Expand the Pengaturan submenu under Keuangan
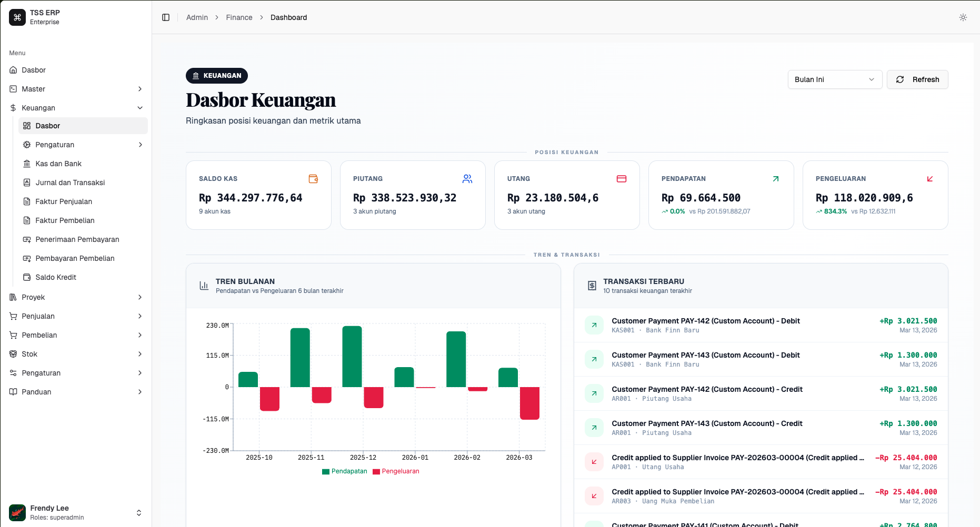This screenshot has height=527, width=980. click(x=83, y=145)
